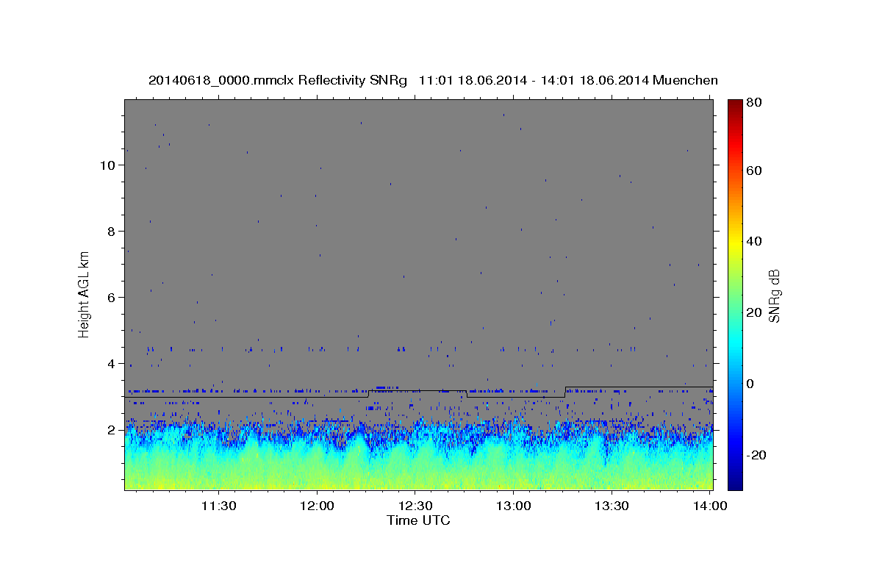The height and width of the screenshot is (588, 882).
Task: Click the 13:30 time tick label
Action: [x=612, y=506]
